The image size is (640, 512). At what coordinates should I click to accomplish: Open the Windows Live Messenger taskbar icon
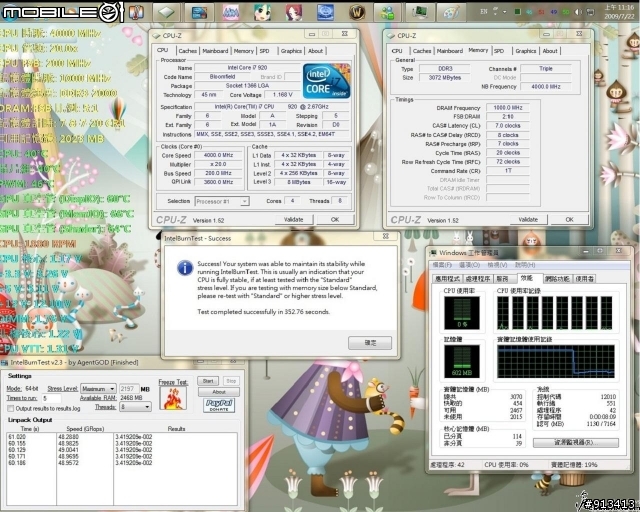(x=387, y=13)
